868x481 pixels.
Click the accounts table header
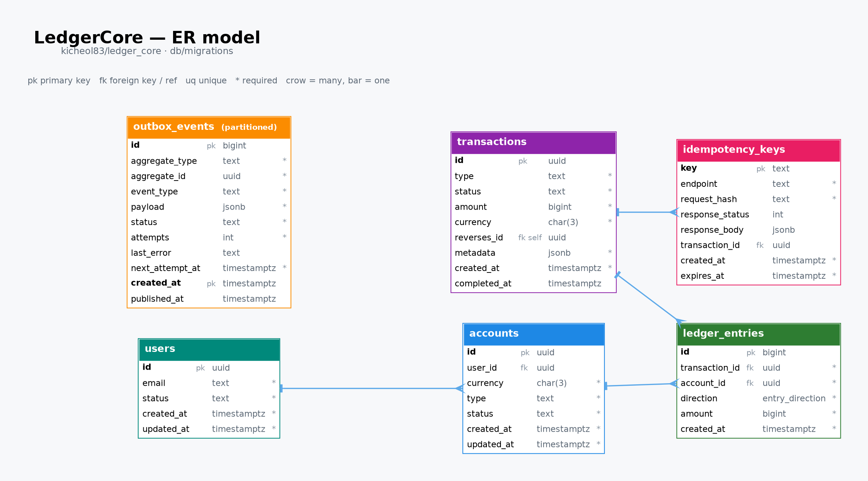click(534, 334)
